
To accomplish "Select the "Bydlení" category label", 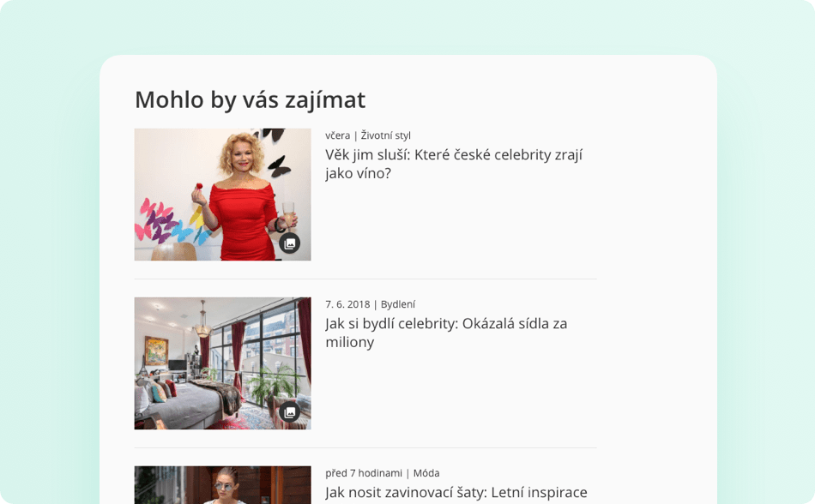I will pyautogui.click(x=398, y=304).
